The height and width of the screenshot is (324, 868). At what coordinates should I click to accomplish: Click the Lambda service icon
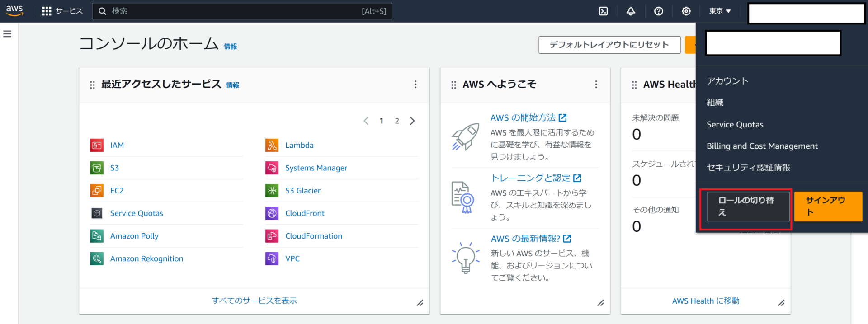272,145
